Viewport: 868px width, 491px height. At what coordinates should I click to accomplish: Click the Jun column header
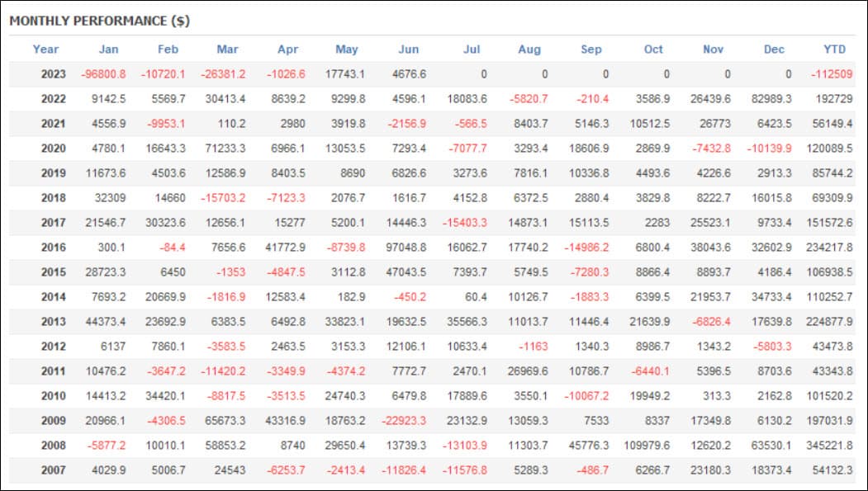[x=409, y=50]
